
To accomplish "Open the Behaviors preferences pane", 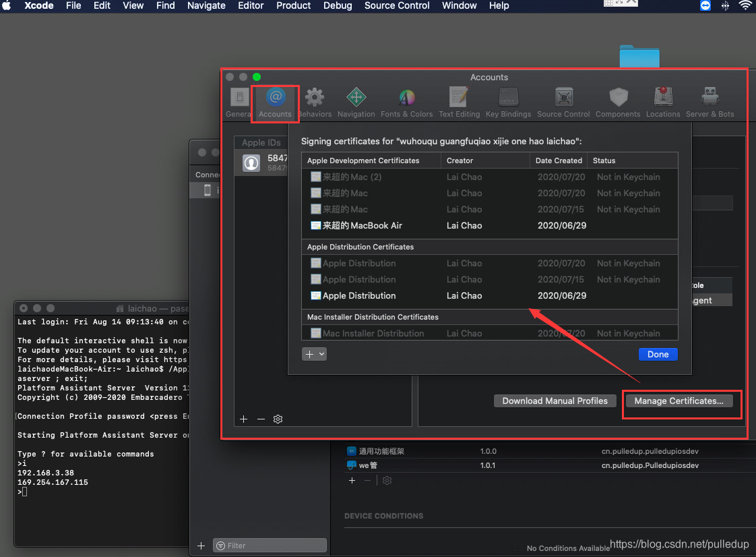I will tap(315, 102).
